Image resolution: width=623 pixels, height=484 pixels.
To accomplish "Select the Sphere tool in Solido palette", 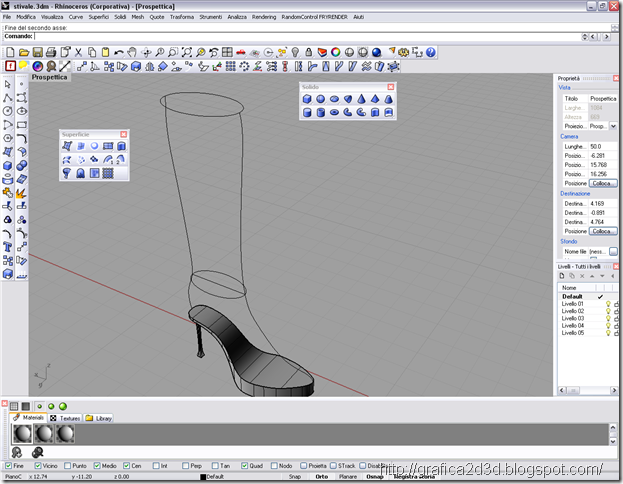I will click(x=320, y=99).
